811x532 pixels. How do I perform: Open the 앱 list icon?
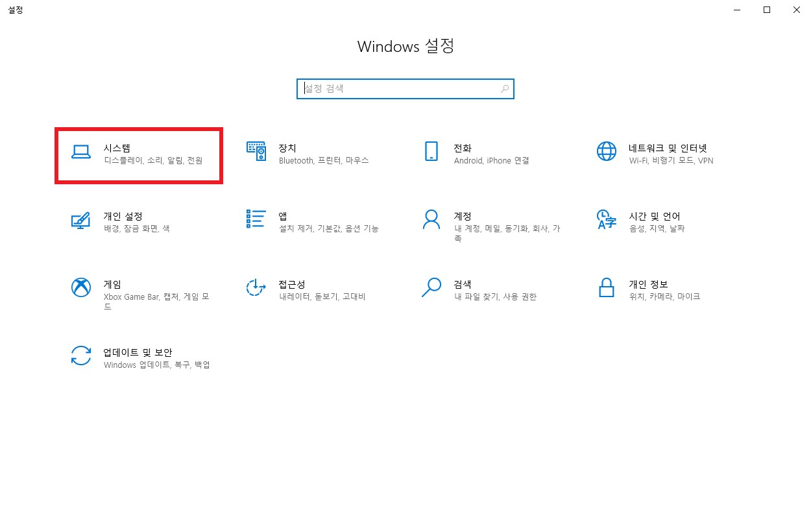tap(256, 219)
